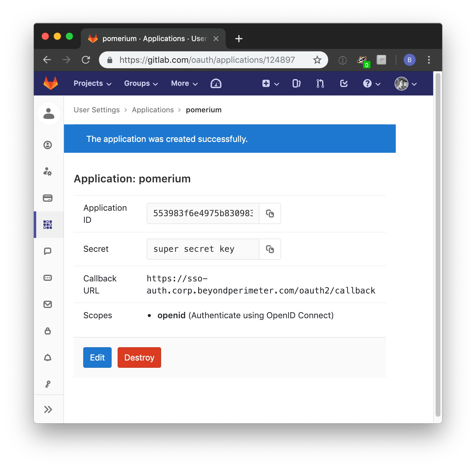This screenshot has width=476, height=468.
Task: Close the pomerium browser tab
Action: 216,39
